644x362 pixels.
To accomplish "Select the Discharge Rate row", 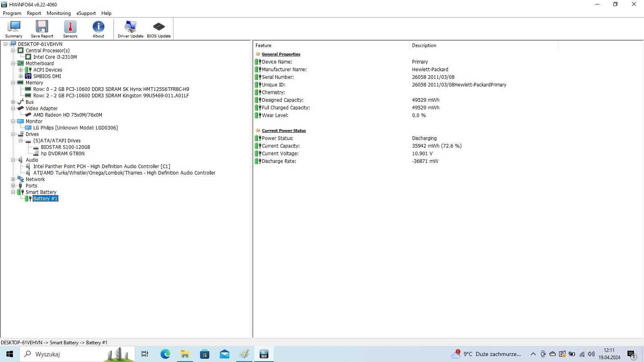I will tap(406, 161).
